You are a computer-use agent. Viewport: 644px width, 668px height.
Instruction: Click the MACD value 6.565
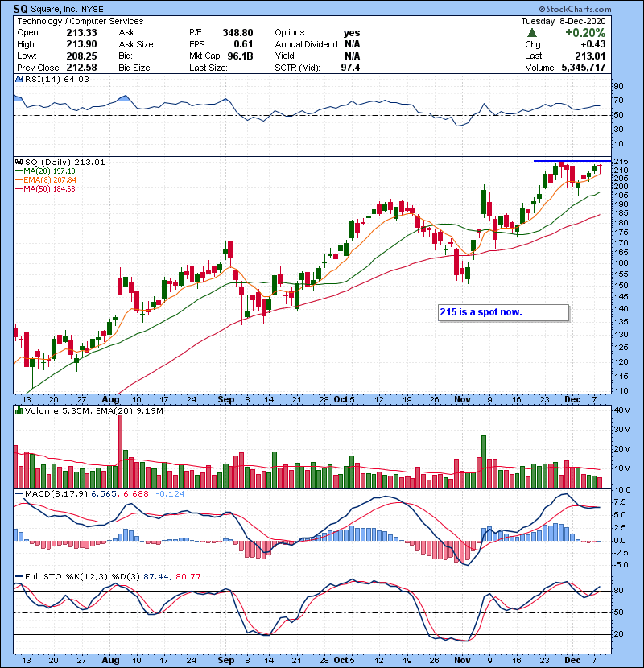(104, 494)
